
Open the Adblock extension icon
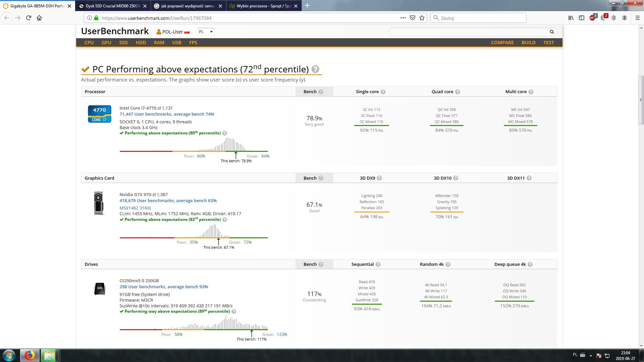tap(593, 17)
